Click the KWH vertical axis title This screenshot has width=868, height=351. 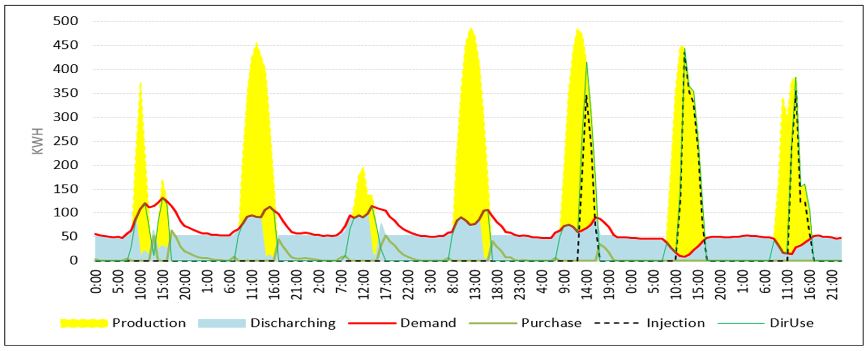pos(38,141)
